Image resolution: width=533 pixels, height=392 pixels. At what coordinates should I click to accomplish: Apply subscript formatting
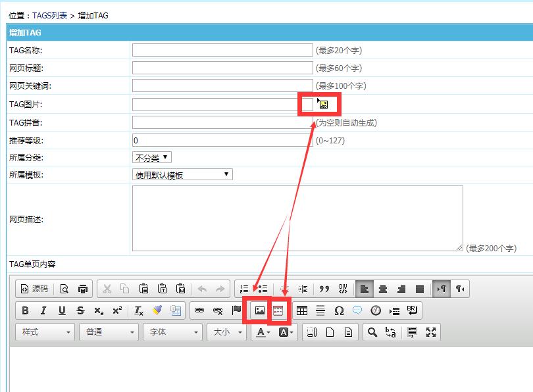[x=99, y=310]
